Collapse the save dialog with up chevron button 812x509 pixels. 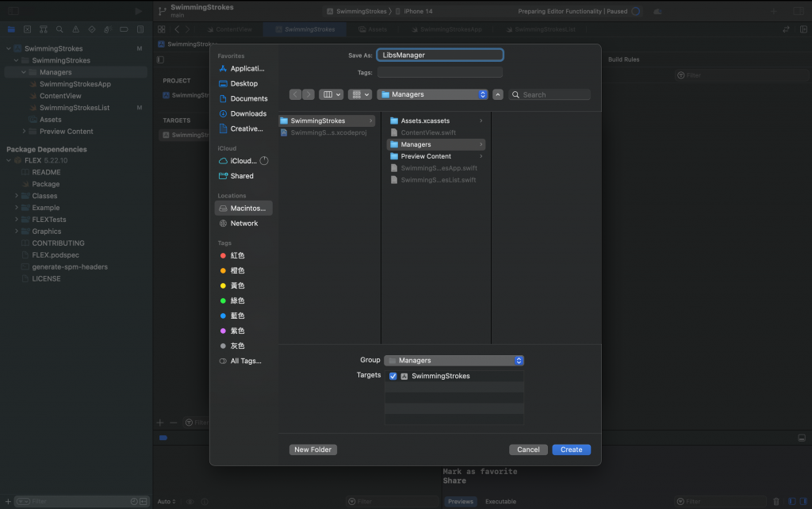(x=498, y=94)
